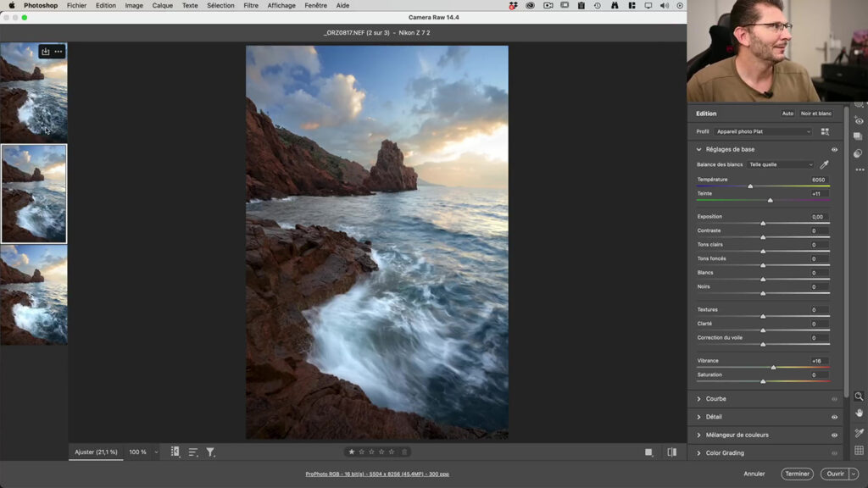Click the filter icon in the bottom toolbar
868x488 pixels.
click(x=210, y=452)
